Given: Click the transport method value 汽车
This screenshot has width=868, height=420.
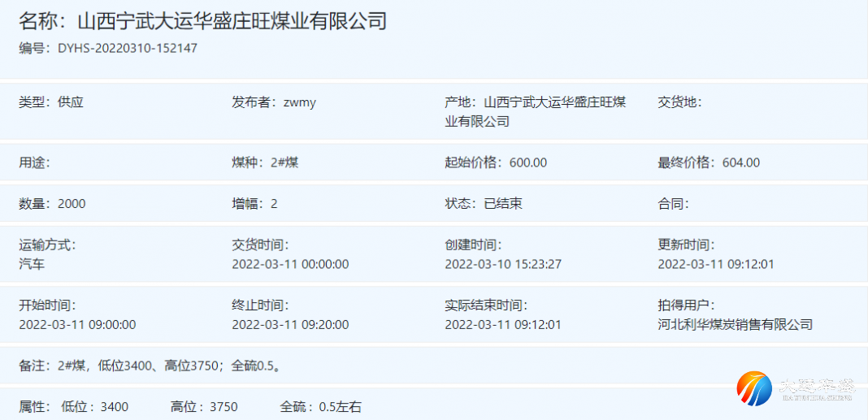Looking at the screenshot, I should tap(32, 264).
